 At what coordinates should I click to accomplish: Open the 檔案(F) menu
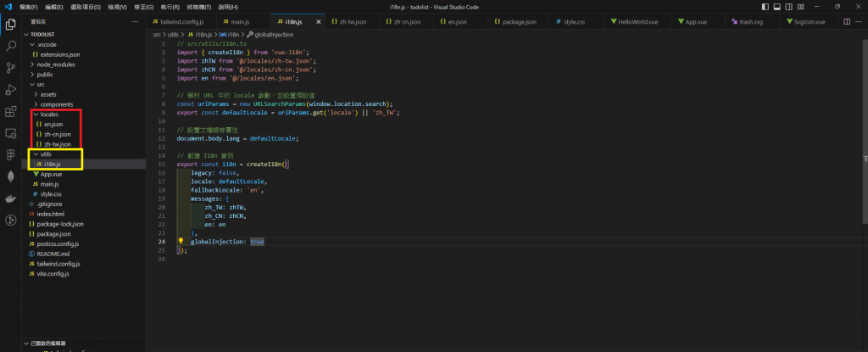pyautogui.click(x=28, y=7)
